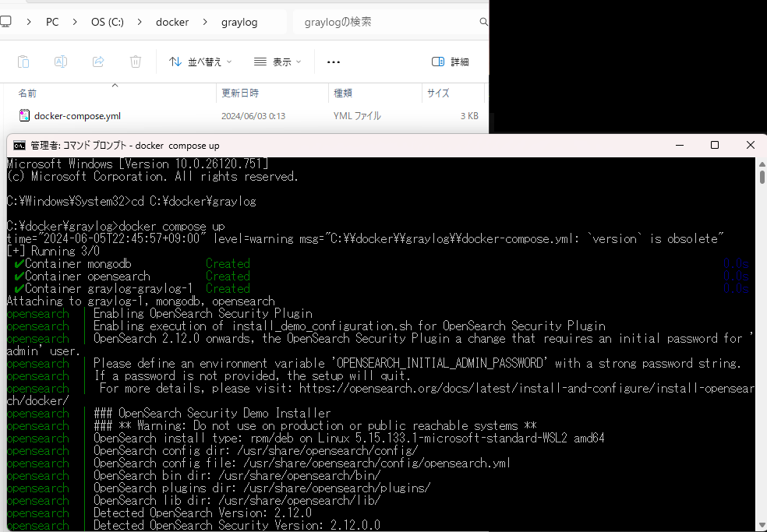Click the Rename toolbar icon
Image resolution: width=767 pixels, height=532 pixels.
click(x=61, y=62)
